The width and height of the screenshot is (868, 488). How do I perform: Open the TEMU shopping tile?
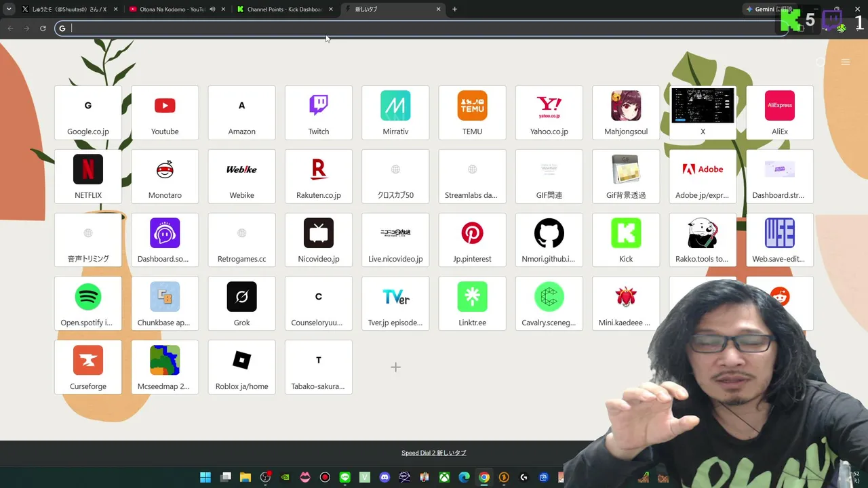point(472,113)
